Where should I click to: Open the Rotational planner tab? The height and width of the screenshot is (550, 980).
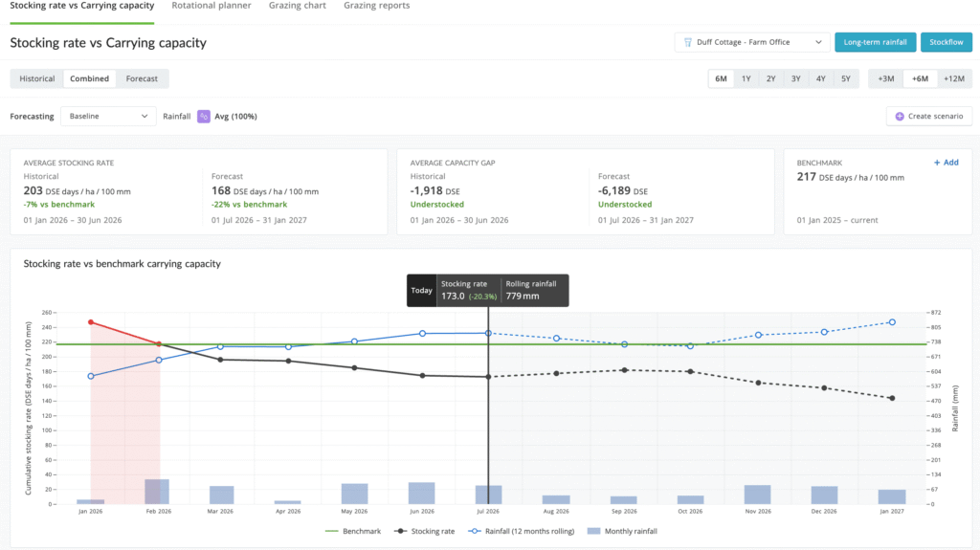click(212, 6)
